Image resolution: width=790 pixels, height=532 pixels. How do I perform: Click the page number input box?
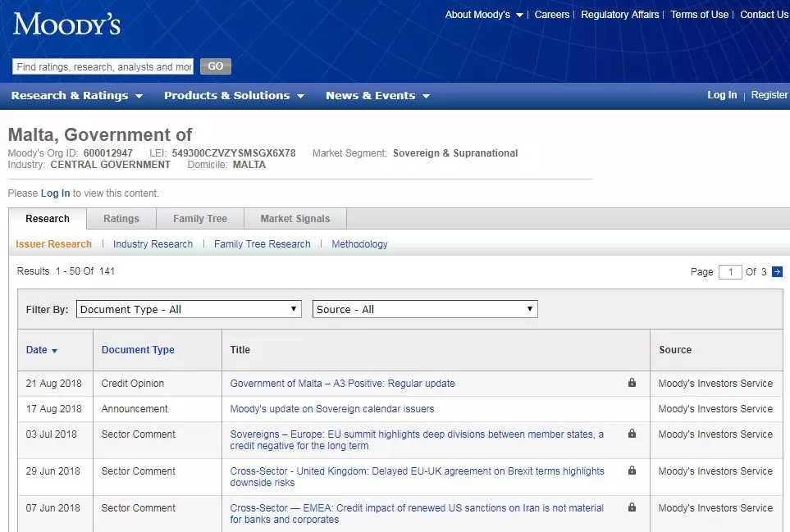click(x=729, y=272)
